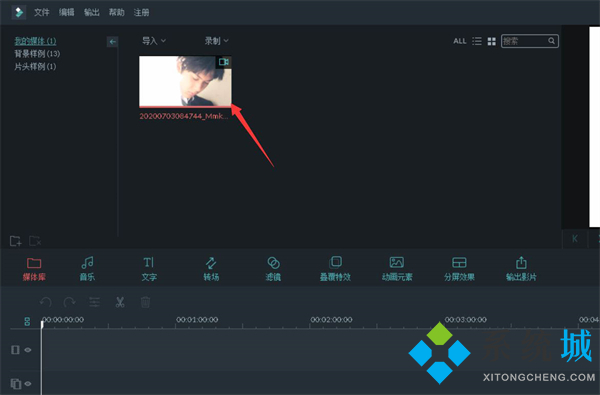
Task: Open the 叠覆特效 overlay tab
Action: coord(335,269)
